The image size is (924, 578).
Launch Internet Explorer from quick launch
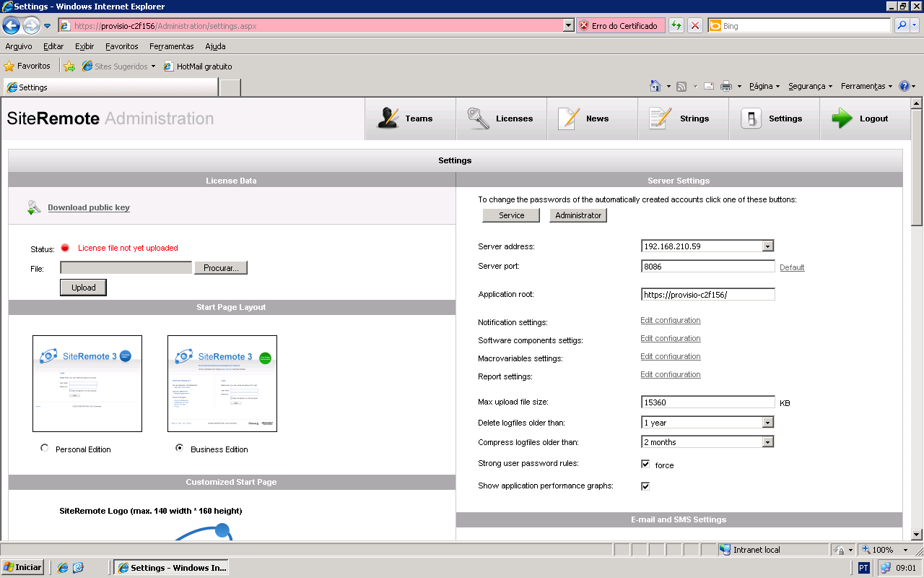63,568
